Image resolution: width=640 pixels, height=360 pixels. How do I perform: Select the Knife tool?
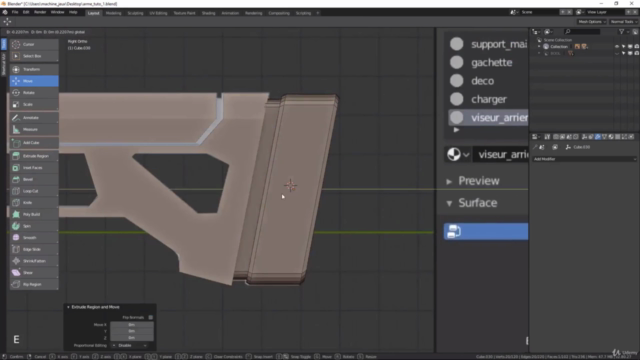click(x=34, y=202)
